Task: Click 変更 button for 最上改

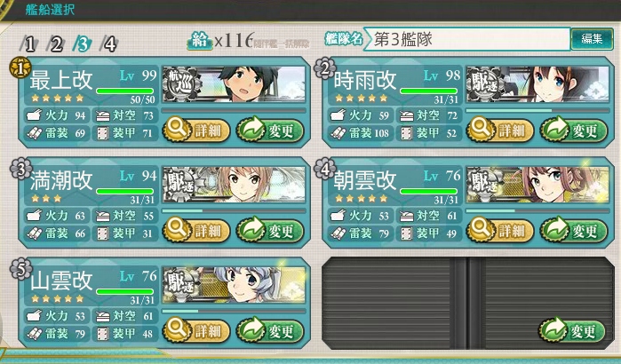Action: [x=270, y=130]
